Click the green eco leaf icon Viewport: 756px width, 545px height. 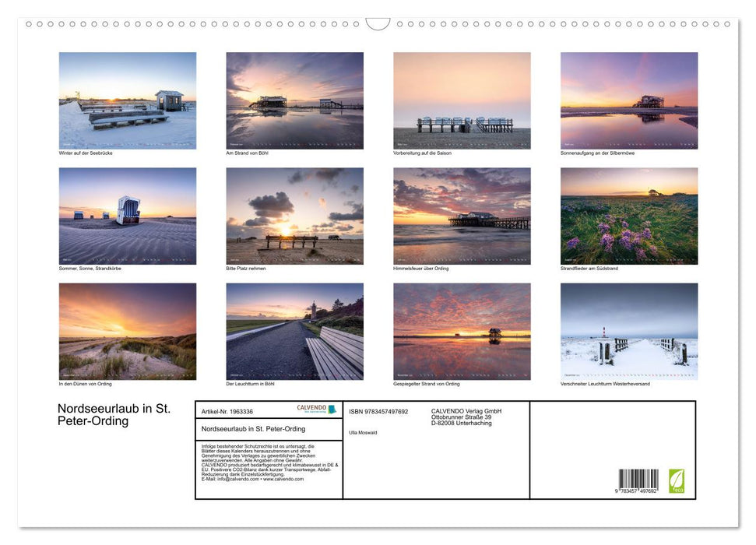click(676, 480)
